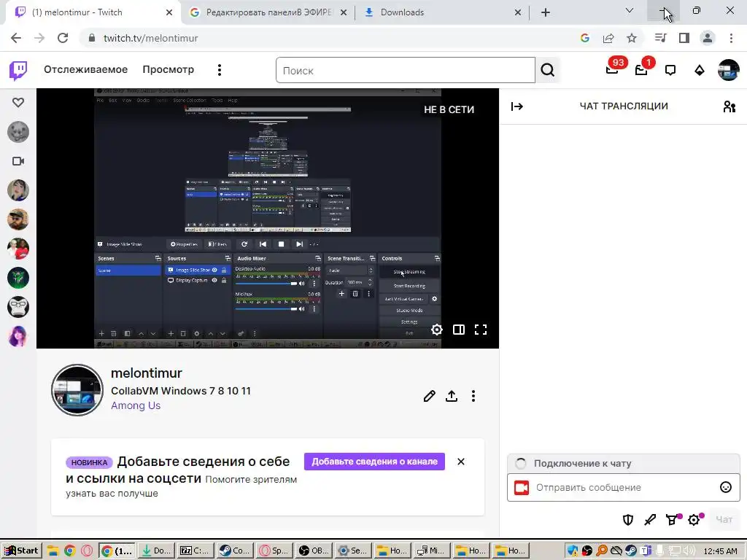Viewport: 747px width, 560px height.
Task: Reload the current page
Action: 63,38
